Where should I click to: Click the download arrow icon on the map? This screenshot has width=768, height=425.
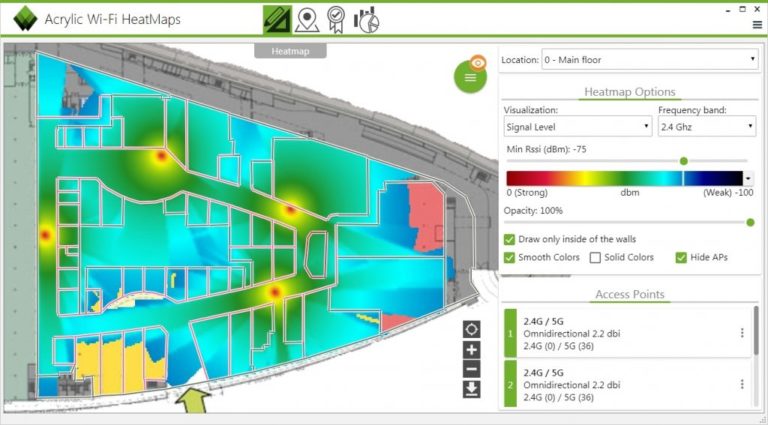pyautogui.click(x=471, y=389)
